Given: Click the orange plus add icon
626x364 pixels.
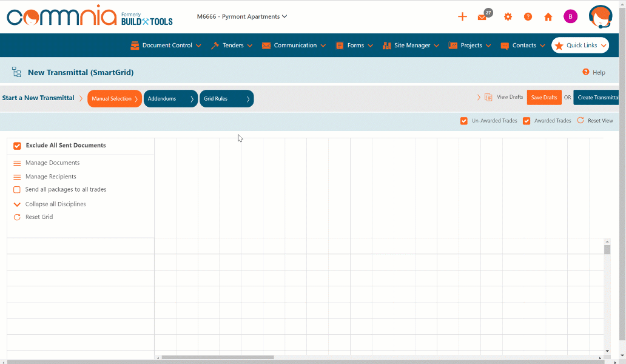Looking at the screenshot, I should point(462,17).
